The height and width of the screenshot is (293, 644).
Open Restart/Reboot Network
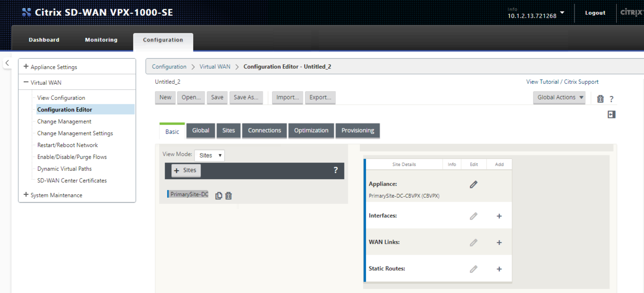(68, 145)
